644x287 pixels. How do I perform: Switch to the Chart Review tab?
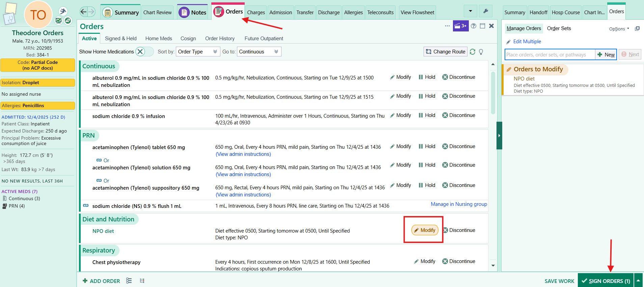tap(157, 13)
